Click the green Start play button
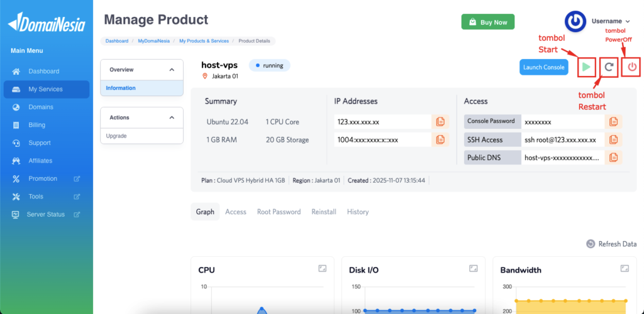The height and width of the screenshot is (314, 644). point(587,67)
